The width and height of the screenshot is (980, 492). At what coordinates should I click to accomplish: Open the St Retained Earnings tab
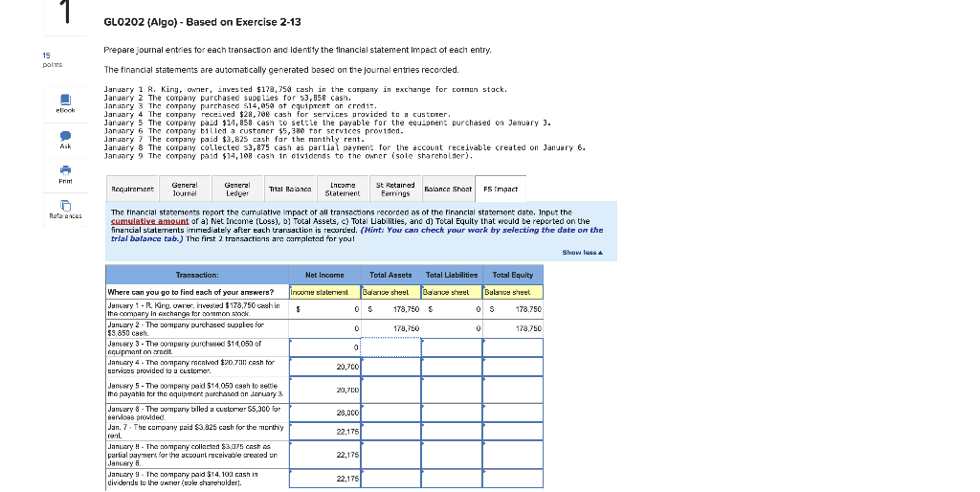click(395, 189)
